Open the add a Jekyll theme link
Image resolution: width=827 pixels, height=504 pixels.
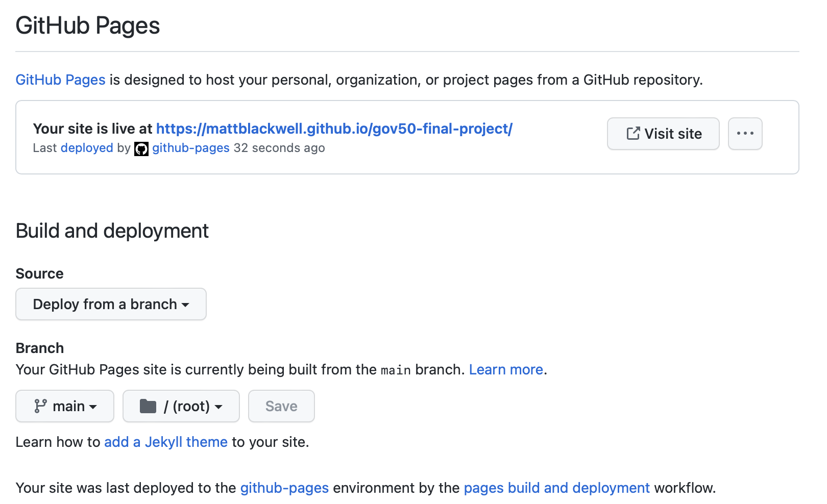166,442
